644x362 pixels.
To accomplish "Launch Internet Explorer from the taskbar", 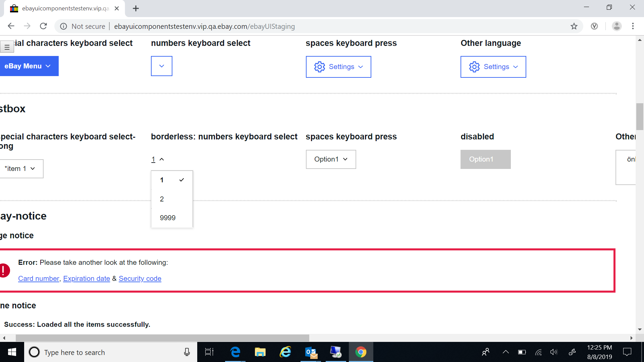I will 285,352.
